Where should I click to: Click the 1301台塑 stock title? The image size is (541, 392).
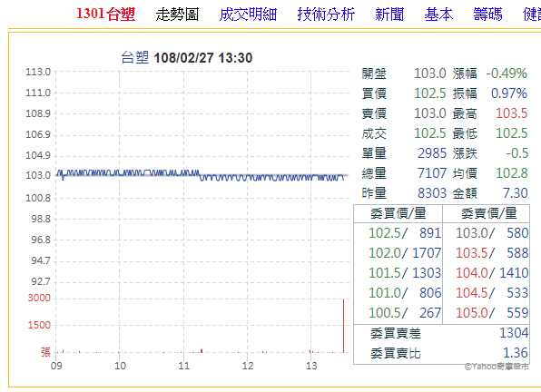105,15
